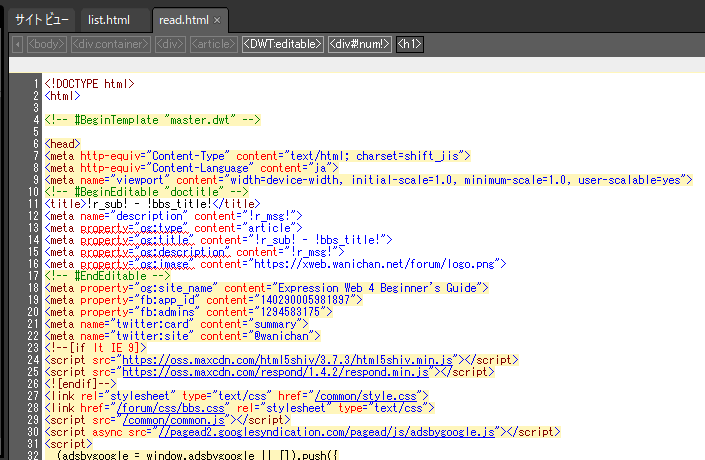Click the og:site_name meta tag line
705x460 pixels.
[266, 288]
